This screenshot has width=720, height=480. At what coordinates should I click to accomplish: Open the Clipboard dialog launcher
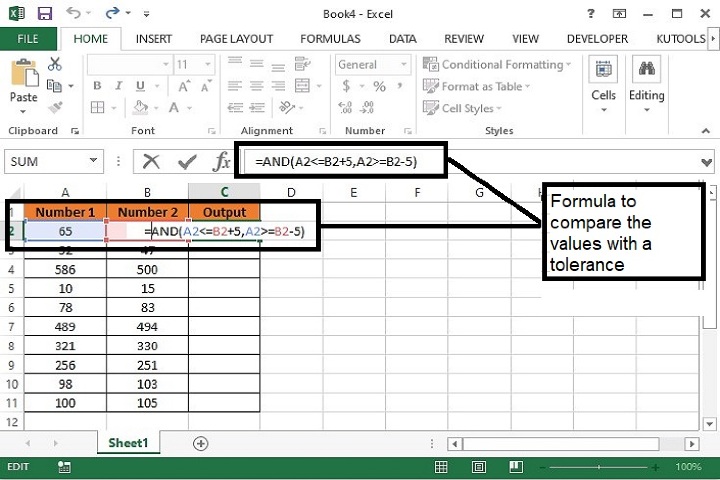pyautogui.click(x=74, y=131)
